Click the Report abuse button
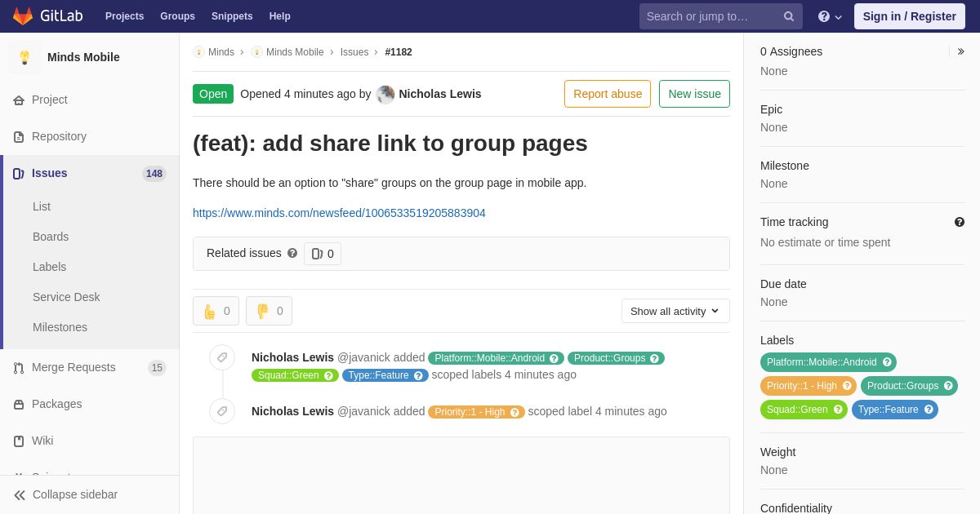This screenshot has width=980, height=514. coord(608,94)
